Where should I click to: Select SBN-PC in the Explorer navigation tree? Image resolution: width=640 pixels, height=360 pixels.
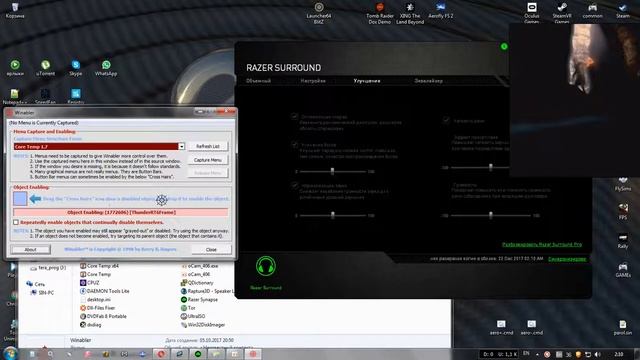42,292
